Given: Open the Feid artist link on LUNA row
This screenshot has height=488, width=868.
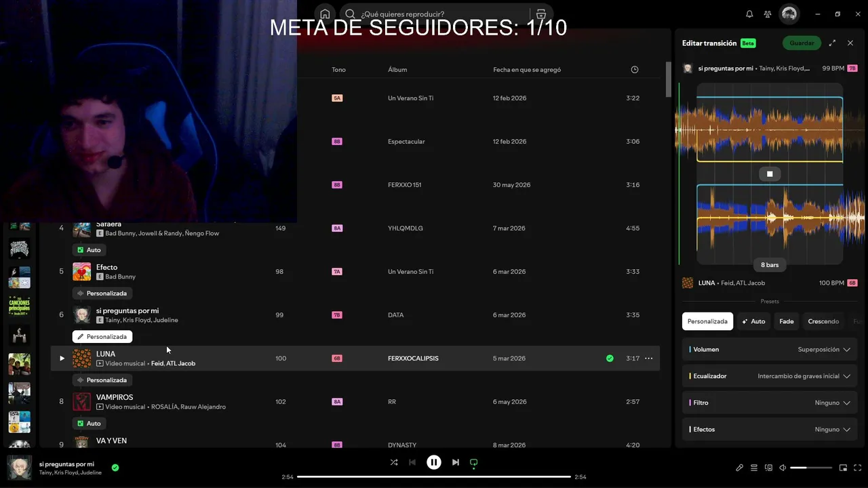Looking at the screenshot, I should tap(157, 363).
